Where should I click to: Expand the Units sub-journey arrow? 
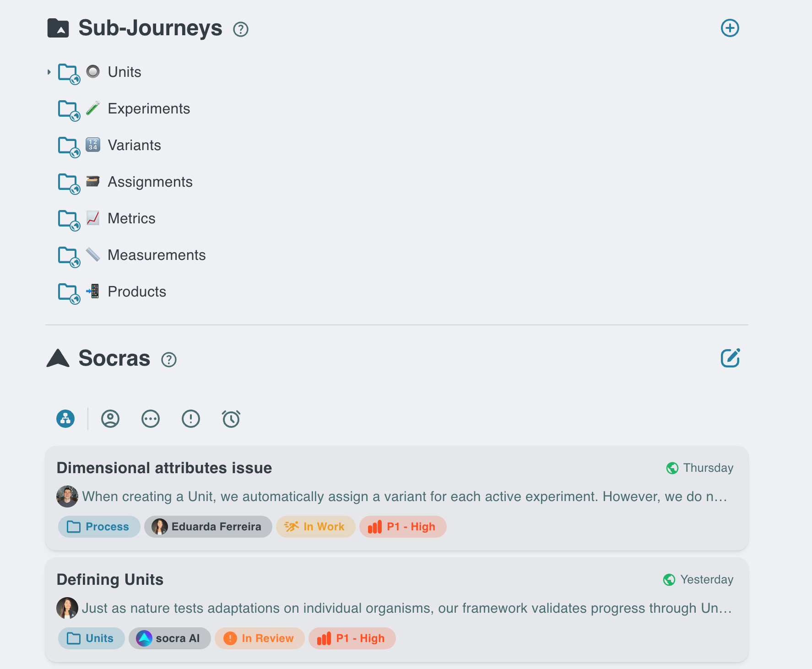point(49,72)
